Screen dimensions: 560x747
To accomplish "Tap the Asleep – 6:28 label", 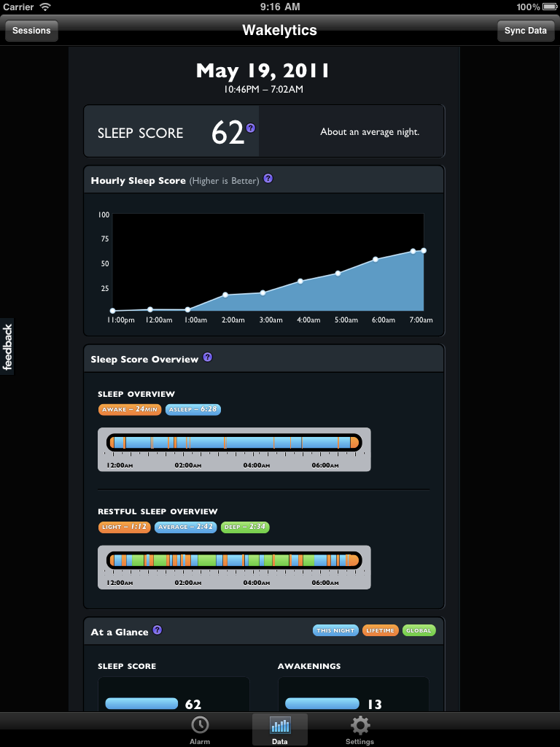I will pyautogui.click(x=192, y=409).
